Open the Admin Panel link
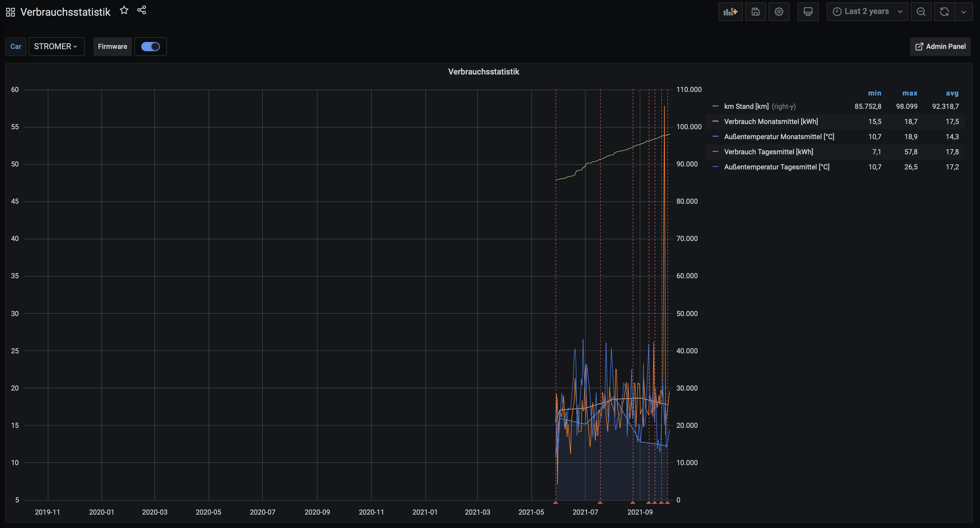Viewport: 980px width, 528px height. coord(940,46)
